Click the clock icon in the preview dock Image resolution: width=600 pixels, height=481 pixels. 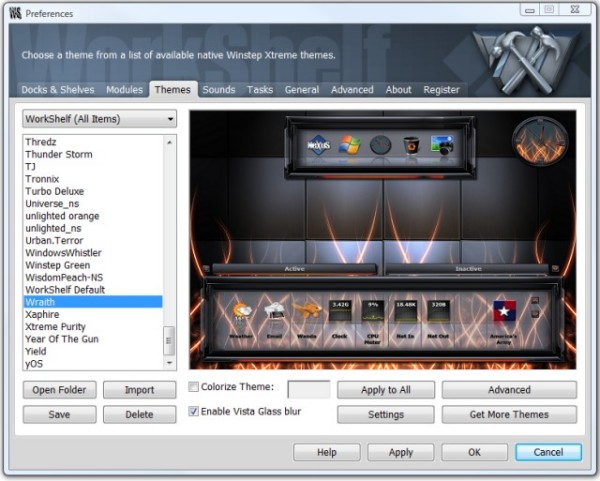click(380, 145)
